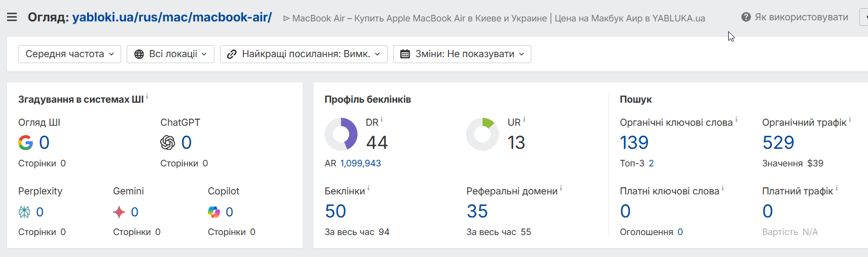Open the 35 referring domains number
Image resolution: width=868 pixels, height=257 pixels.
click(x=477, y=211)
